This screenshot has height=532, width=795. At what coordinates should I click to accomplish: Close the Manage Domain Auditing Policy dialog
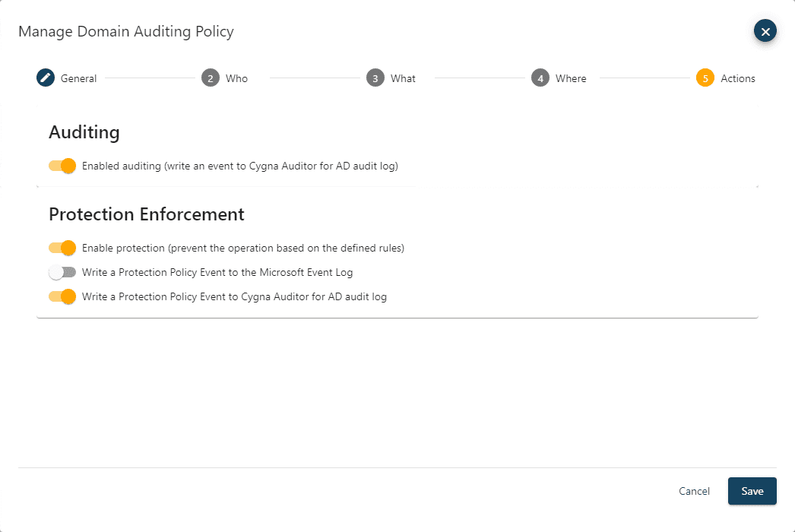click(765, 31)
